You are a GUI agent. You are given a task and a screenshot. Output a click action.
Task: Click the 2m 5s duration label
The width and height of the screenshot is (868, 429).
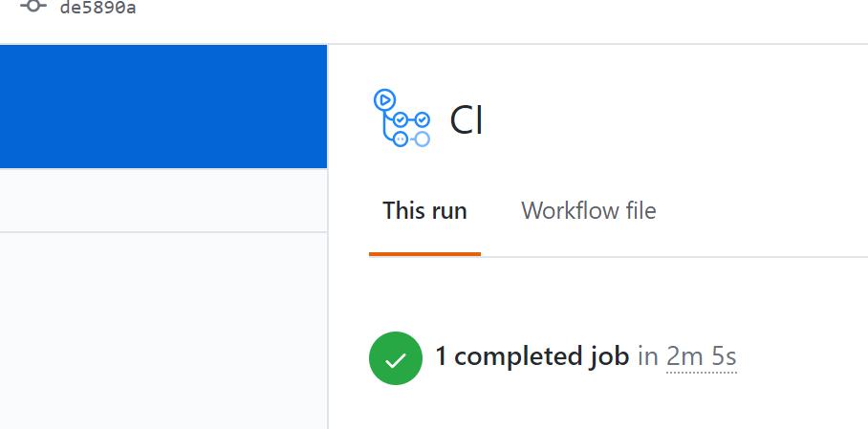702,356
